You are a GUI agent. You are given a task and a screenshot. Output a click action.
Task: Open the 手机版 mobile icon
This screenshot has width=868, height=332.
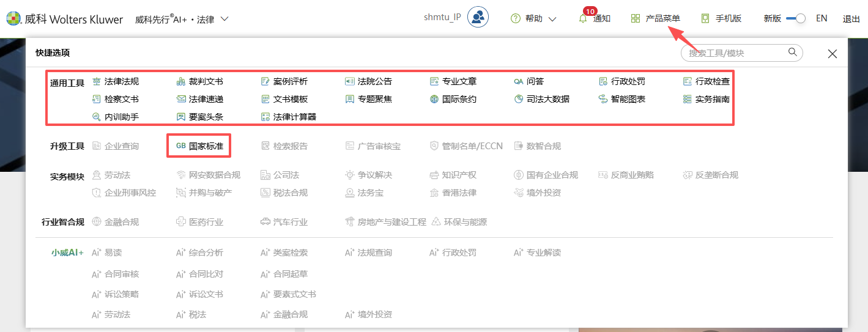pos(705,18)
